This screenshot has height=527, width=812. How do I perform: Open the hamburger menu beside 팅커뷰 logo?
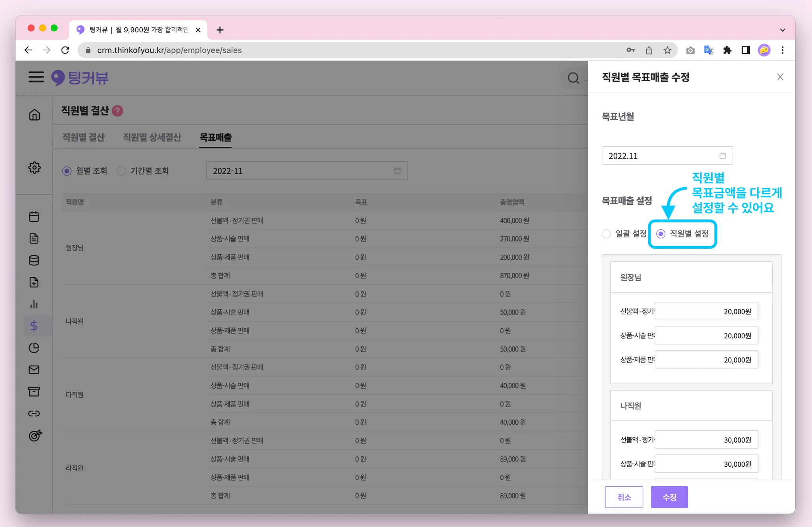36,77
